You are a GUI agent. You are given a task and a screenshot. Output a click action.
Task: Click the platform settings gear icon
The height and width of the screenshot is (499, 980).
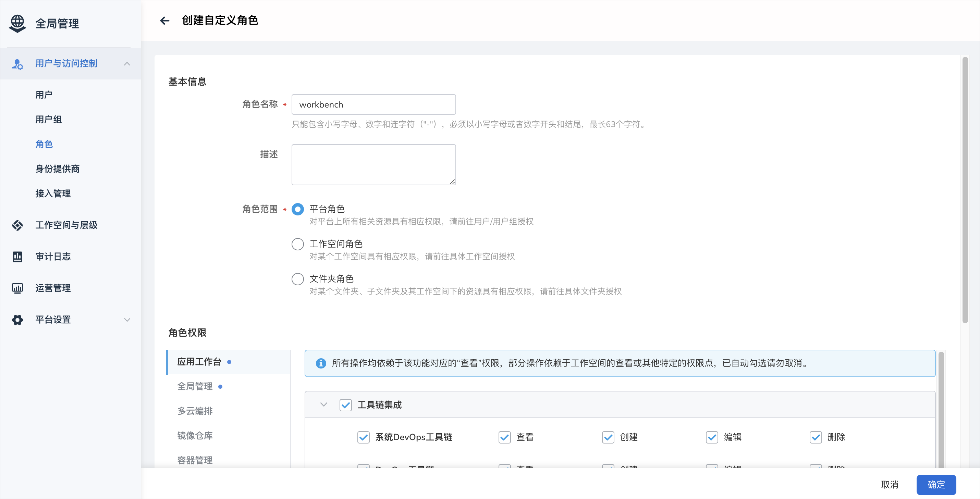(17, 320)
